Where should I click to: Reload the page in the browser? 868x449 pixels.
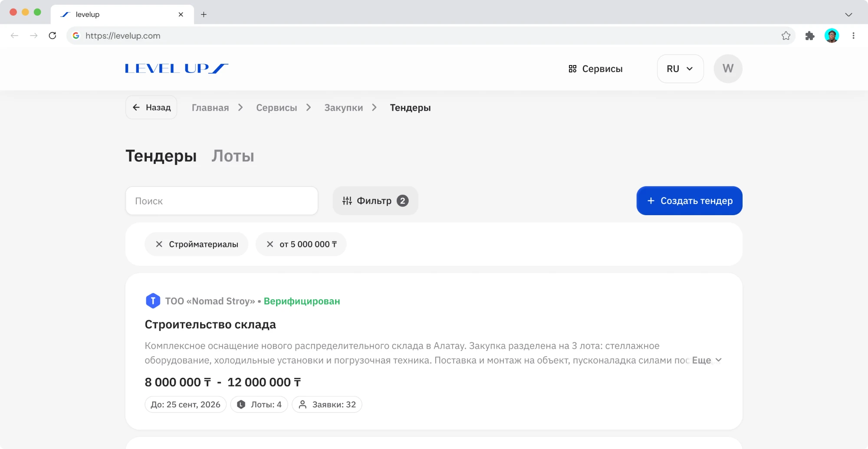53,36
